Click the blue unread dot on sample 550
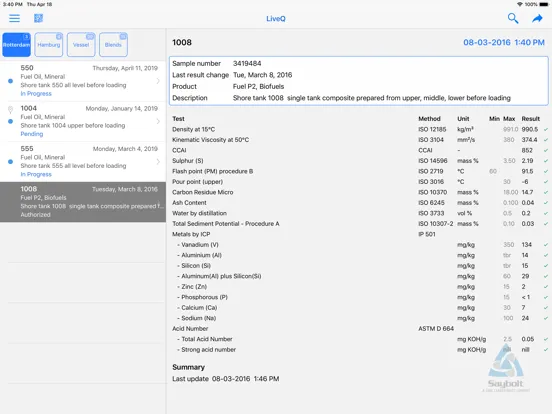The width and height of the screenshot is (552, 414). (11, 81)
